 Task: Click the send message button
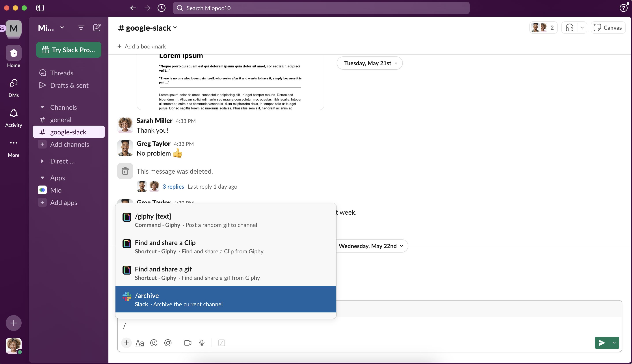tap(602, 343)
